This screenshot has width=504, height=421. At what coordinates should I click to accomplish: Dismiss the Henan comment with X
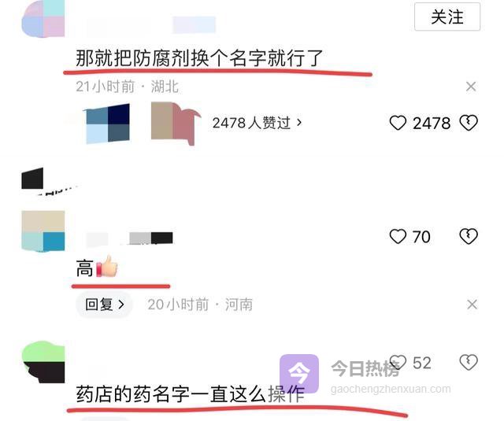(x=472, y=305)
